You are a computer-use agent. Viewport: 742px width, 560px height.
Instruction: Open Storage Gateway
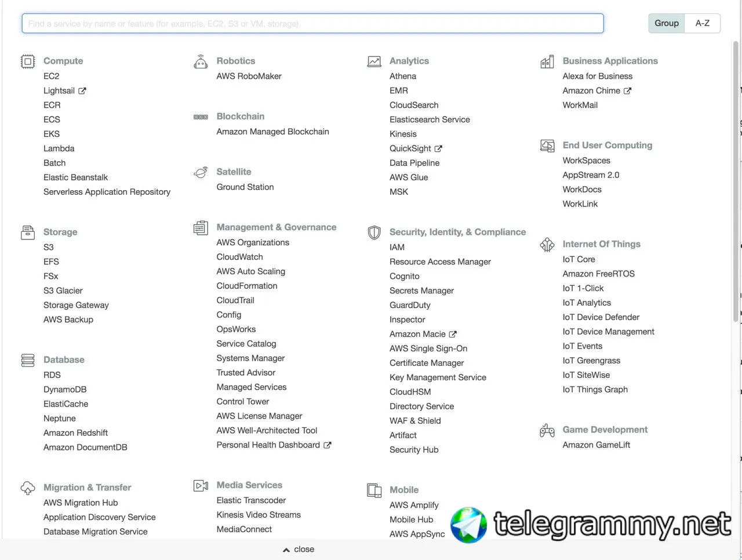[76, 305]
